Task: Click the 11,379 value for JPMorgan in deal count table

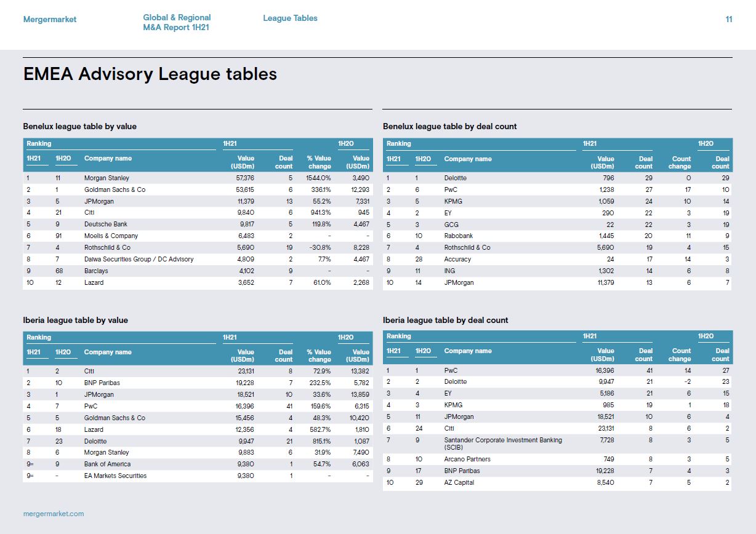Action: point(606,282)
